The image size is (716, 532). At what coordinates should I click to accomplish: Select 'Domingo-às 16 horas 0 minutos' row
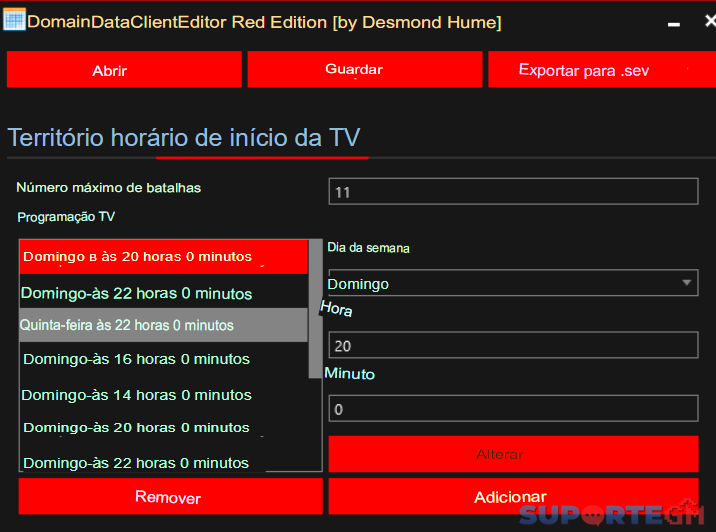[x=163, y=359]
